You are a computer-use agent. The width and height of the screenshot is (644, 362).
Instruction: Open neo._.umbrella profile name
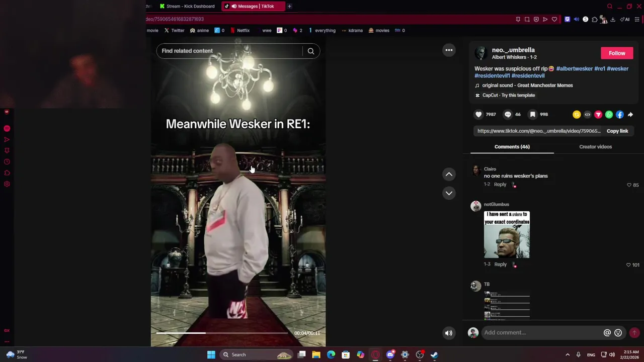513,50
